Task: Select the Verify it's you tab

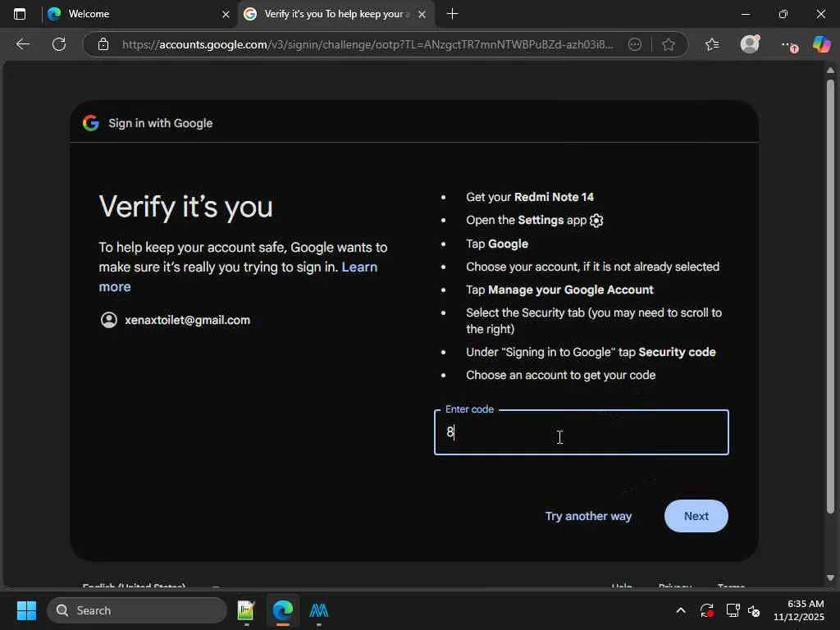Action: [336, 14]
